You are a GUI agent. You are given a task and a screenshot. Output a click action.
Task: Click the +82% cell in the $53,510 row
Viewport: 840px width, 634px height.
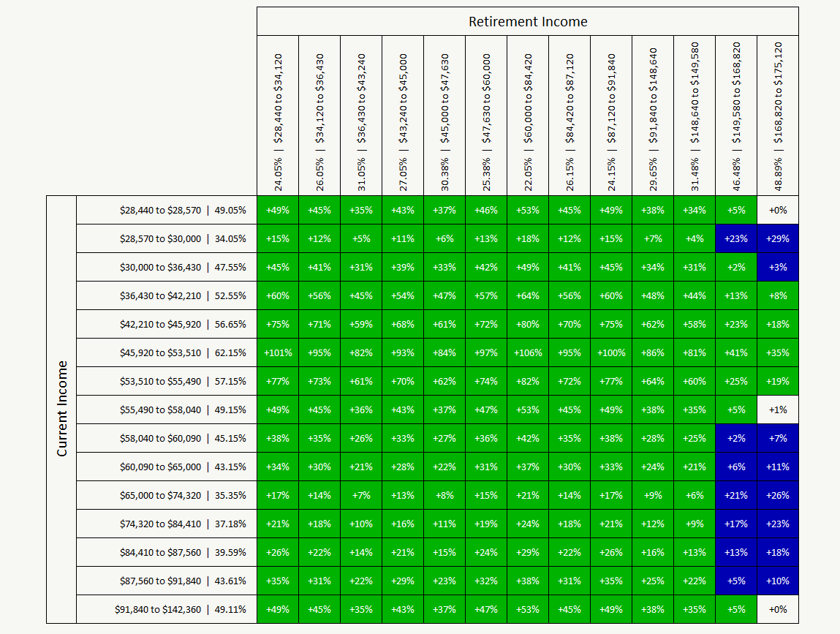click(x=529, y=381)
